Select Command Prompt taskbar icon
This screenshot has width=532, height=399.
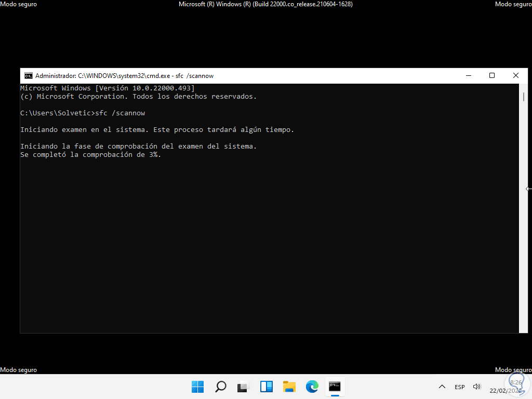pos(335,386)
